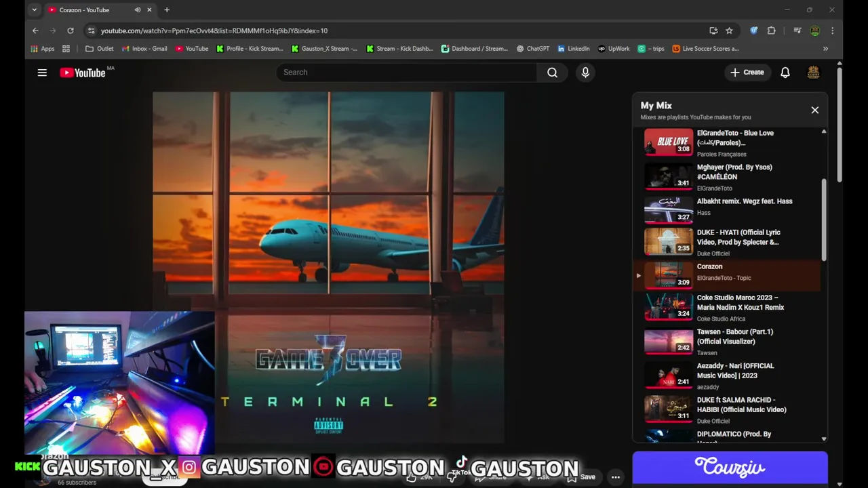
Task: Open the tab groups grid icon in the bookmarks bar
Action: (66, 49)
